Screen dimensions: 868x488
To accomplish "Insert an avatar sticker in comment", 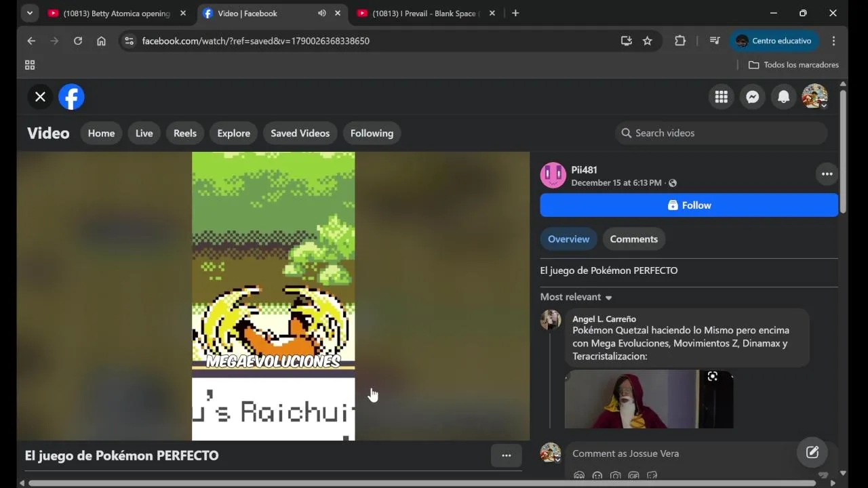I will pyautogui.click(x=579, y=476).
